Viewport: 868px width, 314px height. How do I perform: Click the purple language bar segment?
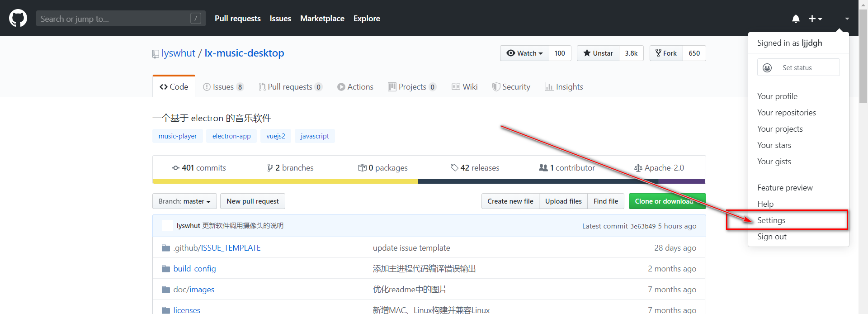(682, 181)
